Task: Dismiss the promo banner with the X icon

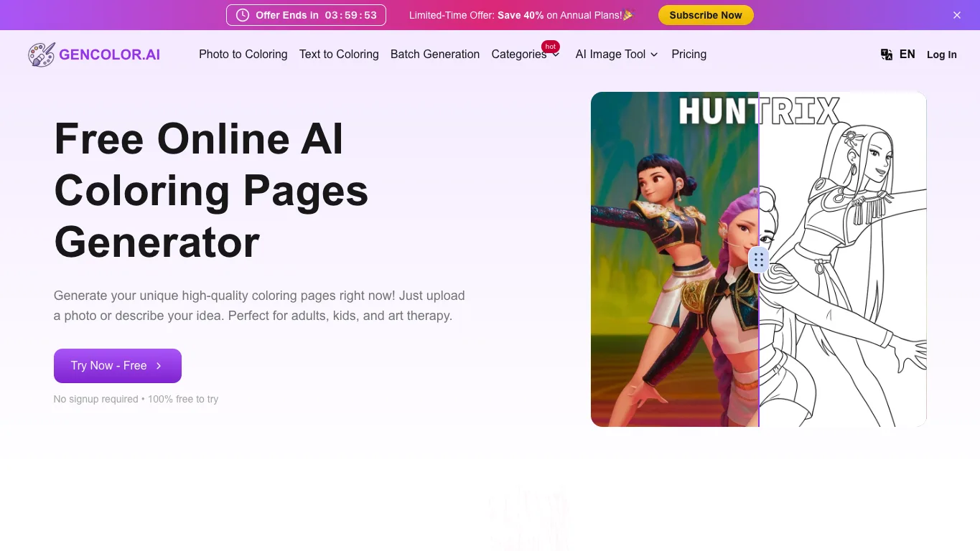Action: pyautogui.click(x=957, y=15)
